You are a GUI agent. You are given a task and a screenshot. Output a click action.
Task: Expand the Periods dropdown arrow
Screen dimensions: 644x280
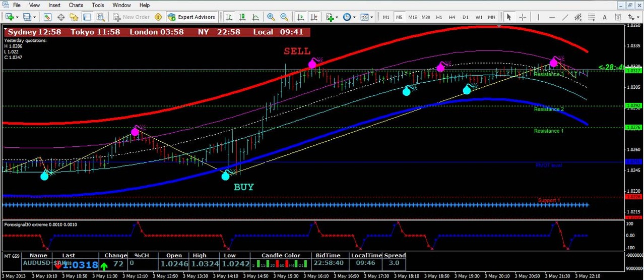pos(354,17)
